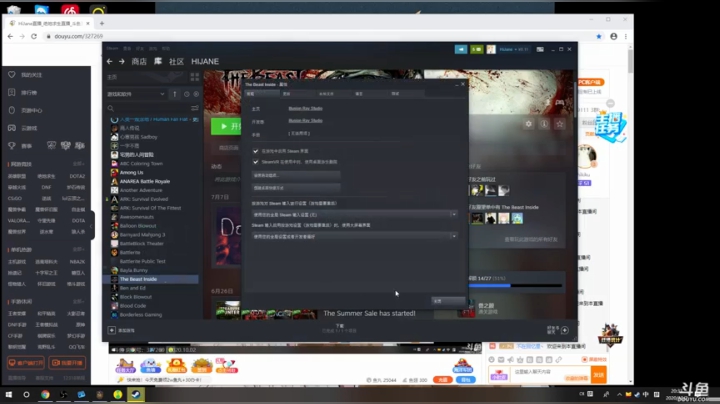Image resolution: width=720 pixels, height=404 pixels.
Task: Toggle Steam library grid view icon
Action: click(x=195, y=77)
